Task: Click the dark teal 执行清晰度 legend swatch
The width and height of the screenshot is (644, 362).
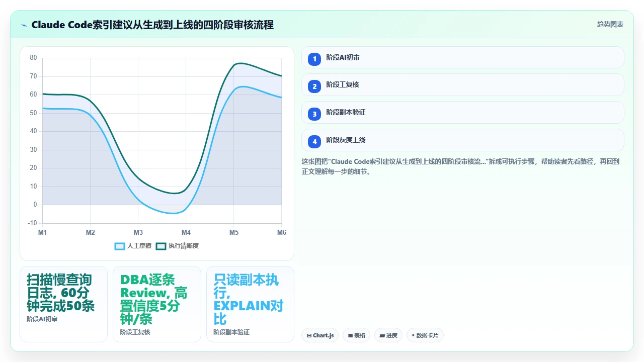Action: tap(161, 246)
